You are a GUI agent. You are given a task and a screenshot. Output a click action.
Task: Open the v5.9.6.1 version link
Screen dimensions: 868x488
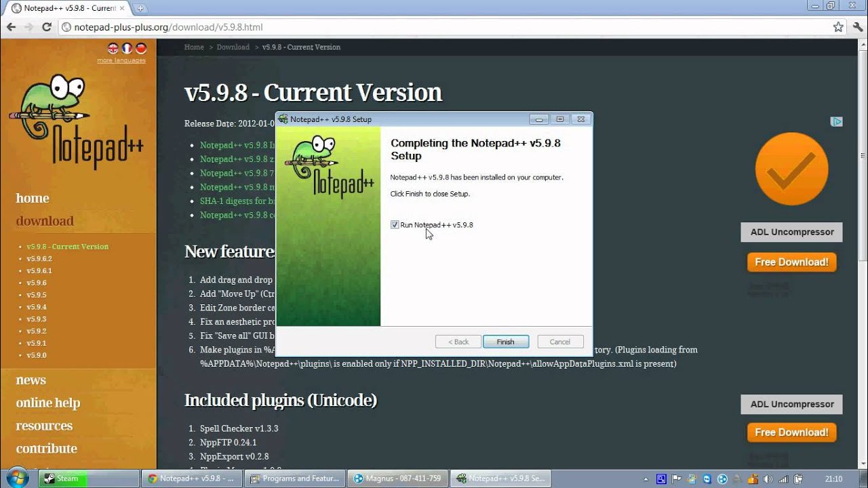39,271
